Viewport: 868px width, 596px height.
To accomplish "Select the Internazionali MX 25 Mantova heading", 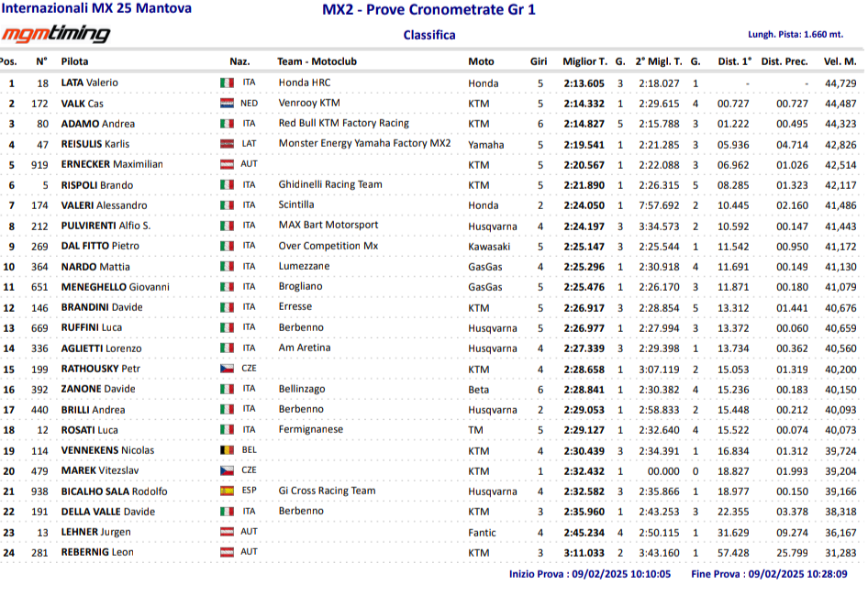I will (96, 8).
